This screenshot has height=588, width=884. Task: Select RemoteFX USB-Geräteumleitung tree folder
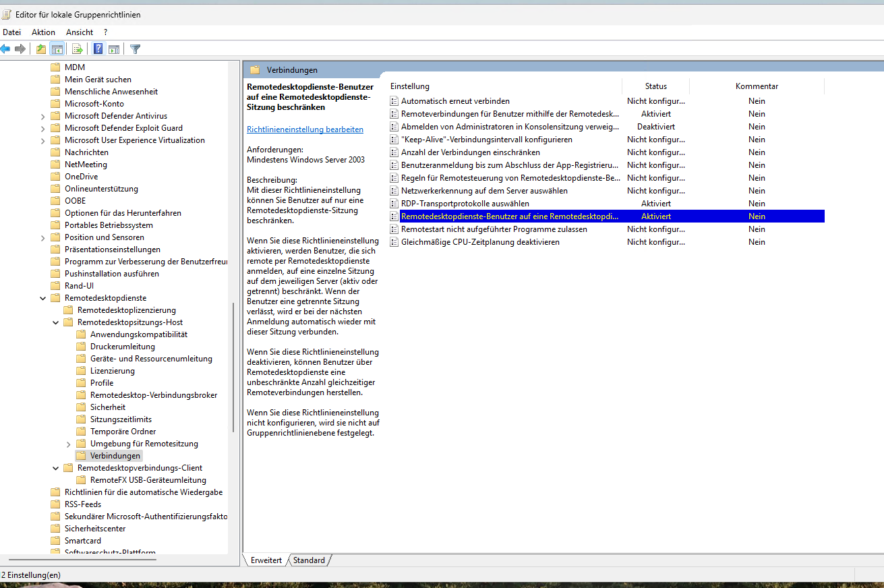(x=148, y=480)
